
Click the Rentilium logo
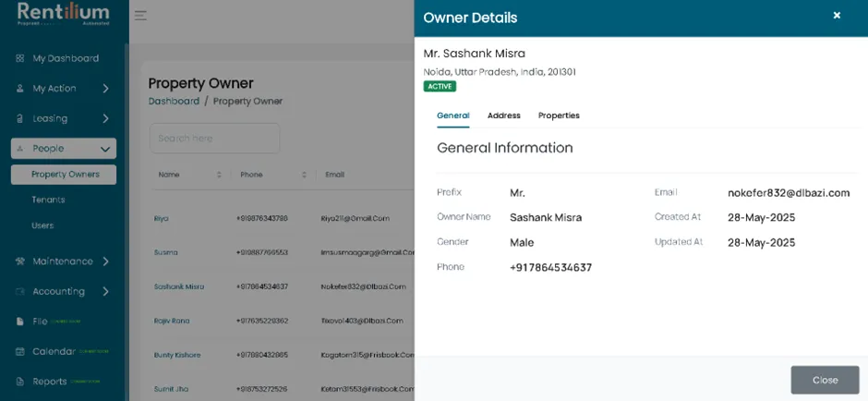point(63,14)
